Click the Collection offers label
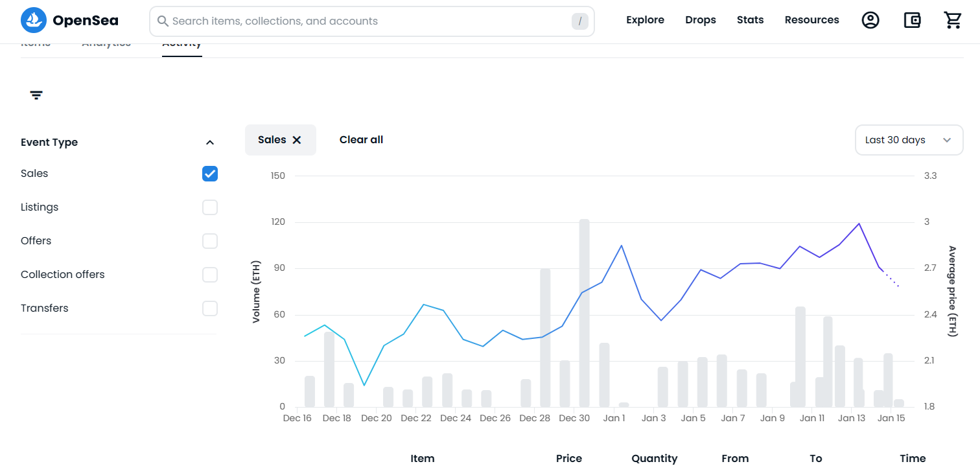Image resolution: width=980 pixels, height=475 pixels. click(63, 275)
